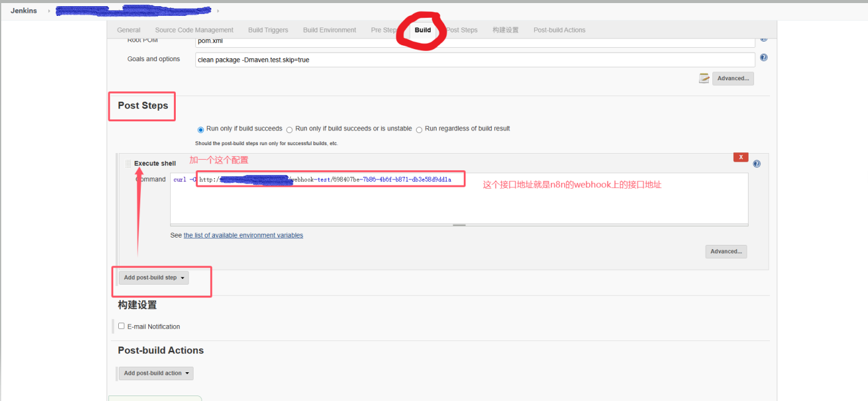Click the 构建设置 section heading

(x=137, y=305)
